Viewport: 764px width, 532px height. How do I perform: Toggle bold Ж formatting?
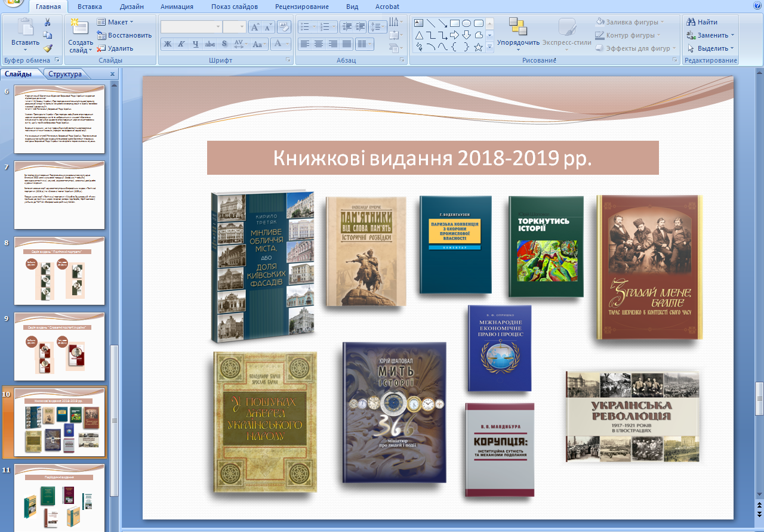[x=168, y=44]
